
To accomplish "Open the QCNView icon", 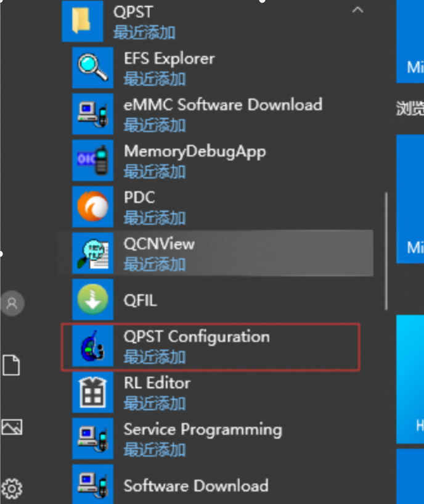I will 93,253.
